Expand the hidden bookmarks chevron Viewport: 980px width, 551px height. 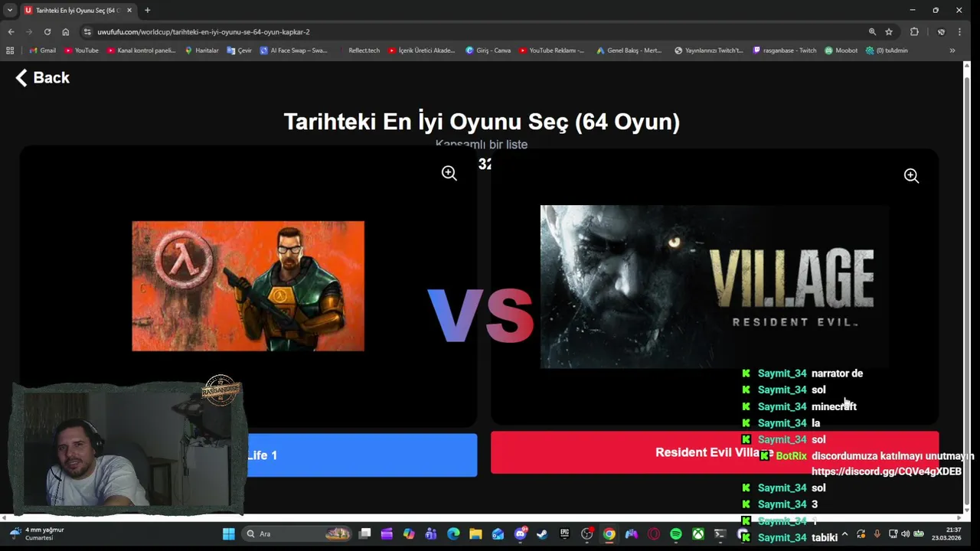click(952, 51)
